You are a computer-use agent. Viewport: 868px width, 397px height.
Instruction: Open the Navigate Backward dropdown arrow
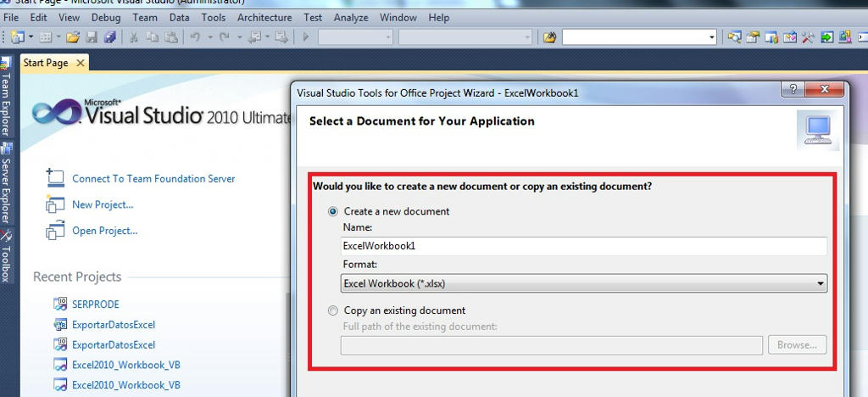click(x=267, y=37)
